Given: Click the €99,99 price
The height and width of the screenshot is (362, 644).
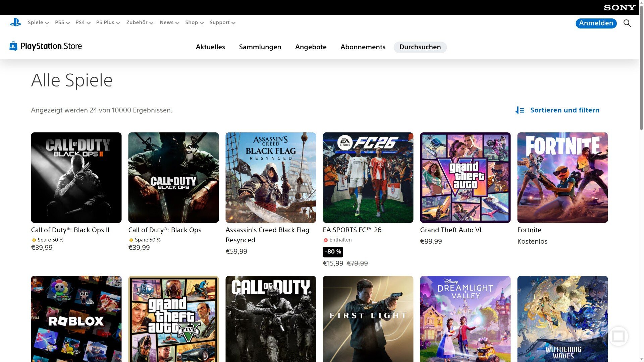Looking at the screenshot, I should tap(431, 241).
